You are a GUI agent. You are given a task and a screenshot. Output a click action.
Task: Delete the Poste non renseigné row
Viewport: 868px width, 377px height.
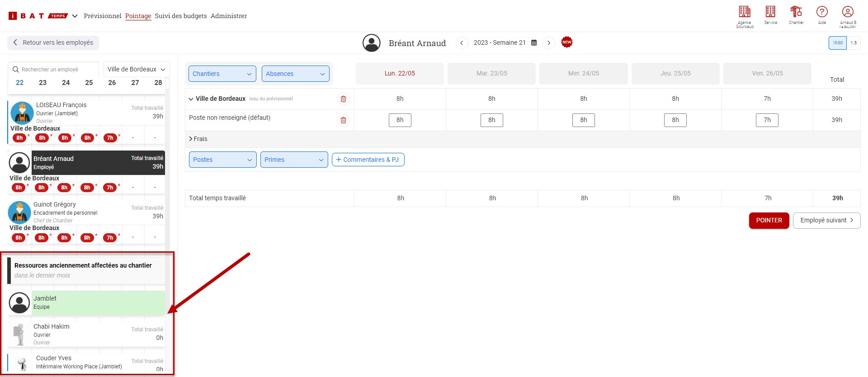click(344, 120)
